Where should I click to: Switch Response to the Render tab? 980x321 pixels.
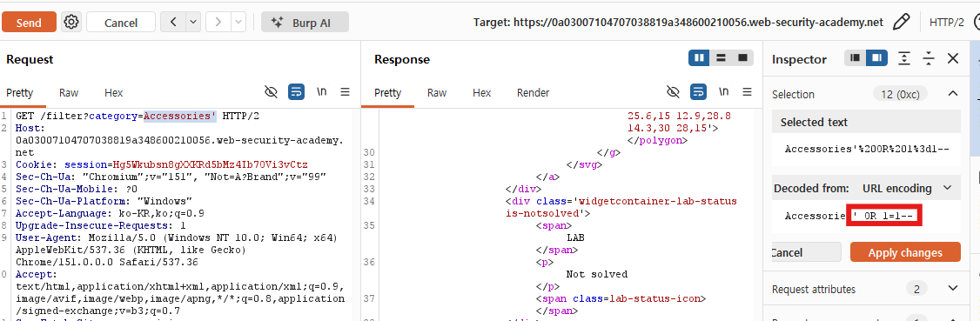click(534, 92)
